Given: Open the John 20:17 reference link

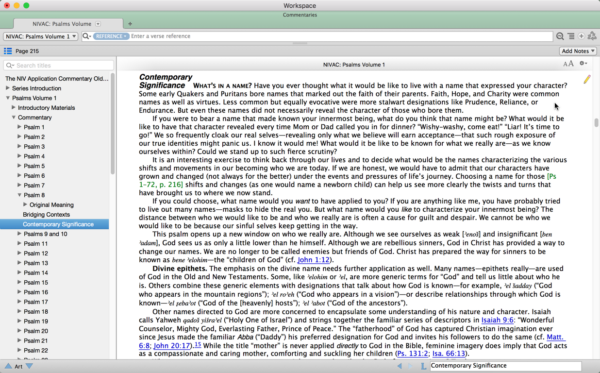Looking at the screenshot, I should [x=172, y=345].
